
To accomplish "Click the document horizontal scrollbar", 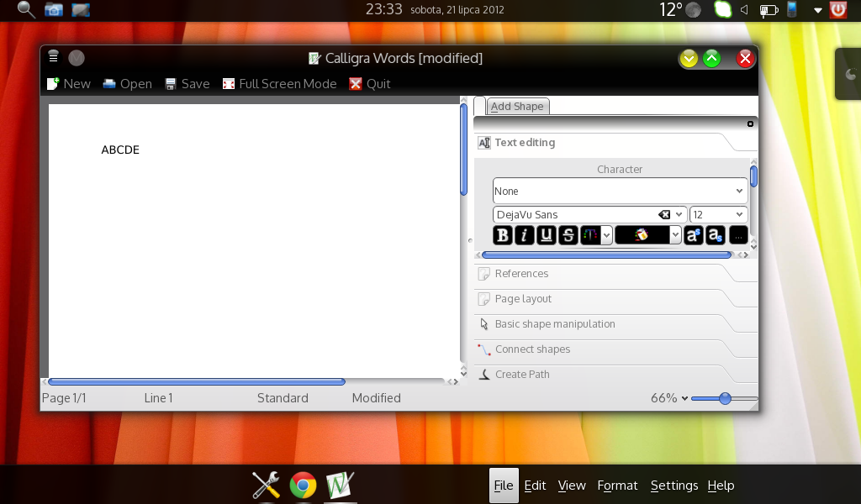I will pos(197,381).
